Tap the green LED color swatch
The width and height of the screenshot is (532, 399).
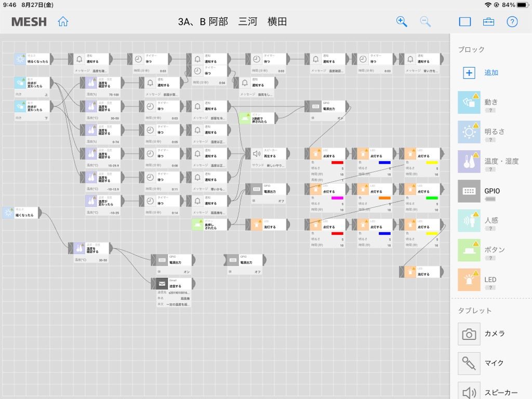point(432,198)
